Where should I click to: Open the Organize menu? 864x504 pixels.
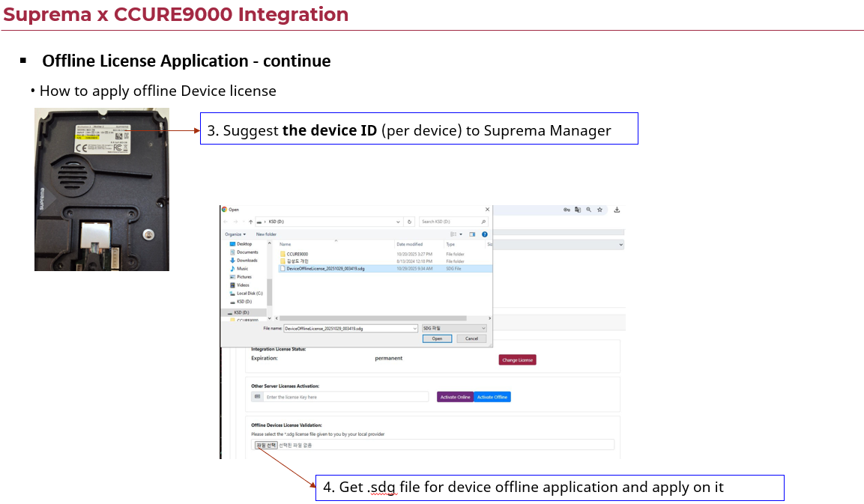tap(235, 234)
